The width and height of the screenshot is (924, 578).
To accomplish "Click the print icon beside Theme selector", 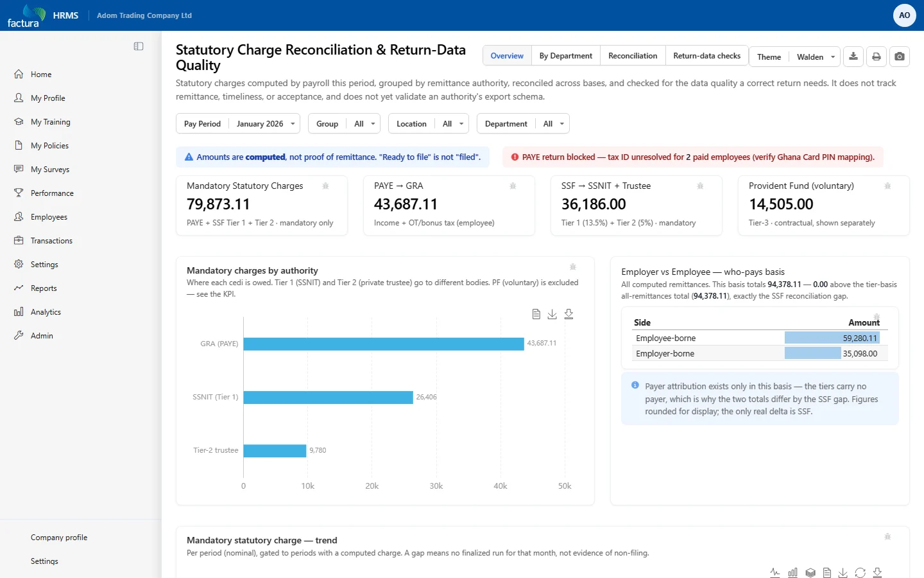I will click(x=877, y=57).
